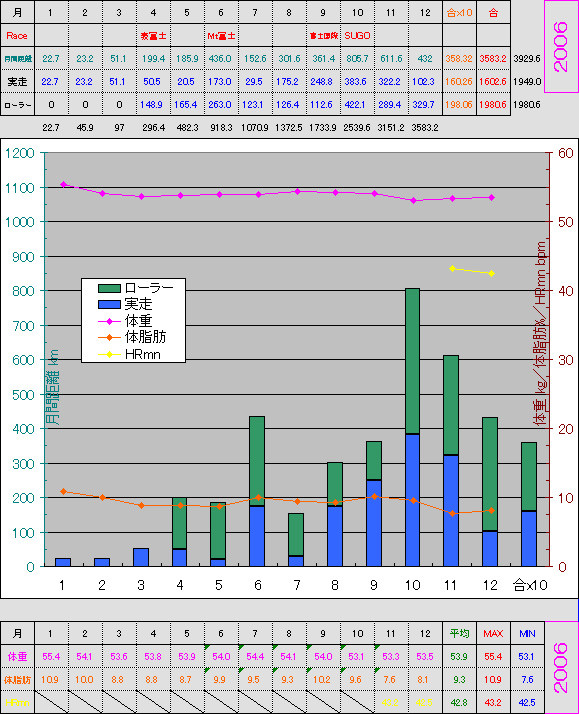Select the cumulative value 296.4
The width and height of the screenshot is (579, 714).
coord(153,128)
